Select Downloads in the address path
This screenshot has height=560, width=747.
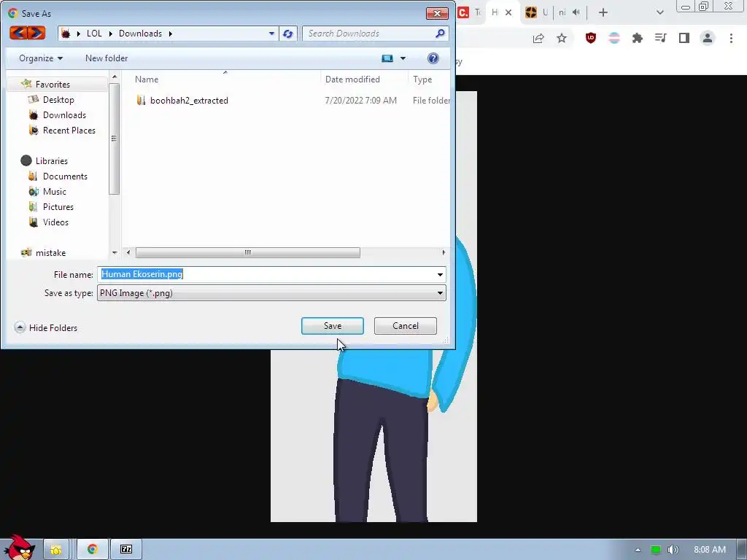pyautogui.click(x=140, y=34)
